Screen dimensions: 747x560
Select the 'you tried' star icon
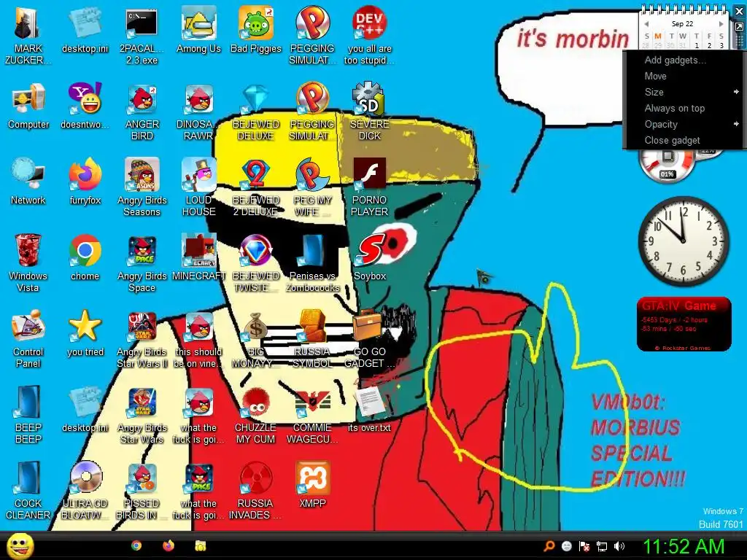pyautogui.click(x=85, y=332)
